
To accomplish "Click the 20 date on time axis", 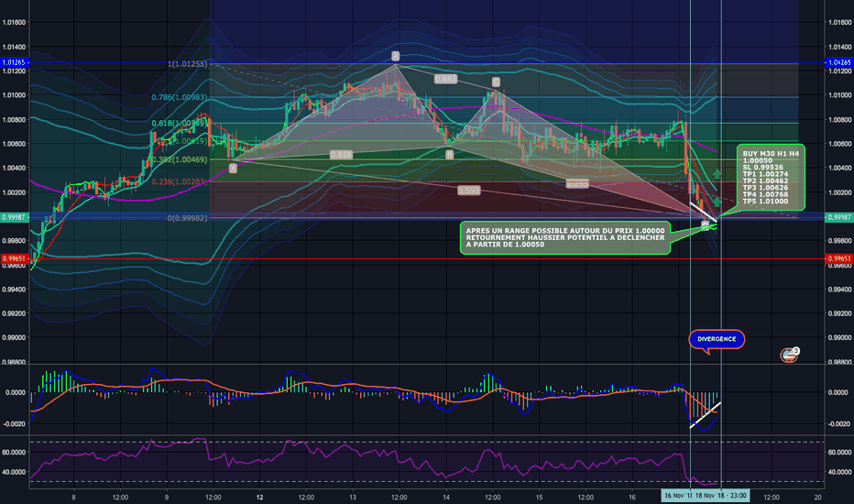I will point(817,497).
